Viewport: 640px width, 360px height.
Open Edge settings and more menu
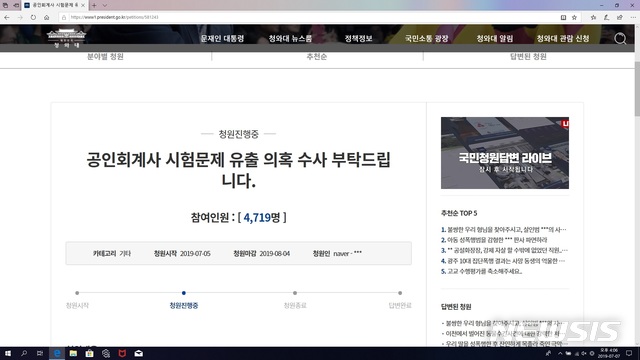[x=633, y=17]
